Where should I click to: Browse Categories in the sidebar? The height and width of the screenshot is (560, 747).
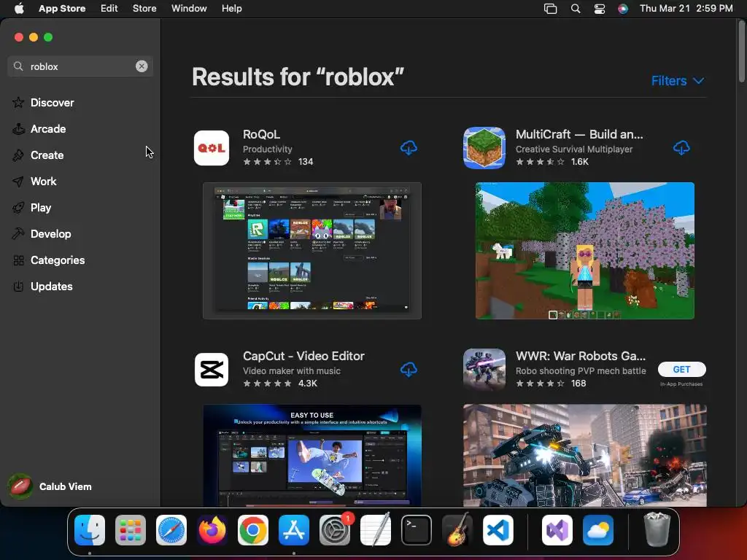[57, 260]
